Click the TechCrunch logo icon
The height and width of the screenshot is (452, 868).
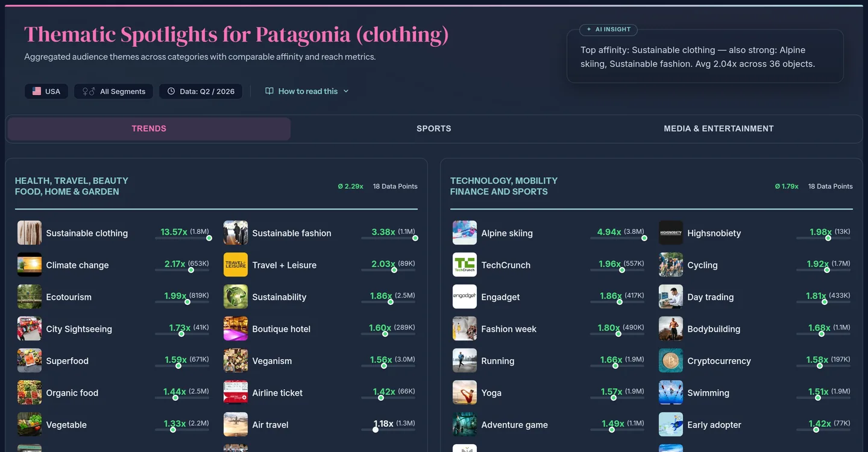coord(465,265)
